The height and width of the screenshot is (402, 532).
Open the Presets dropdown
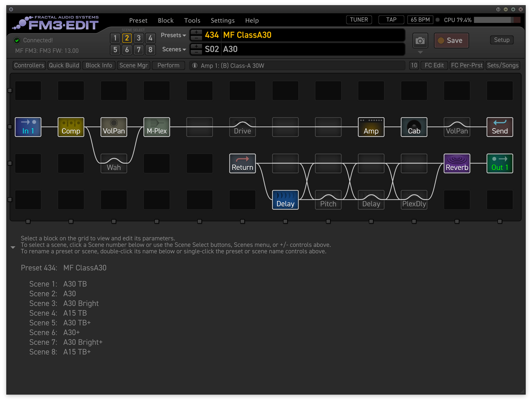(x=173, y=35)
